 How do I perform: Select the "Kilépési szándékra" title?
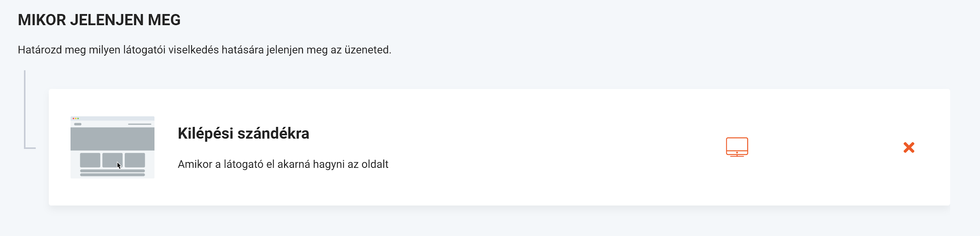pyautogui.click(x=243, y=133)
